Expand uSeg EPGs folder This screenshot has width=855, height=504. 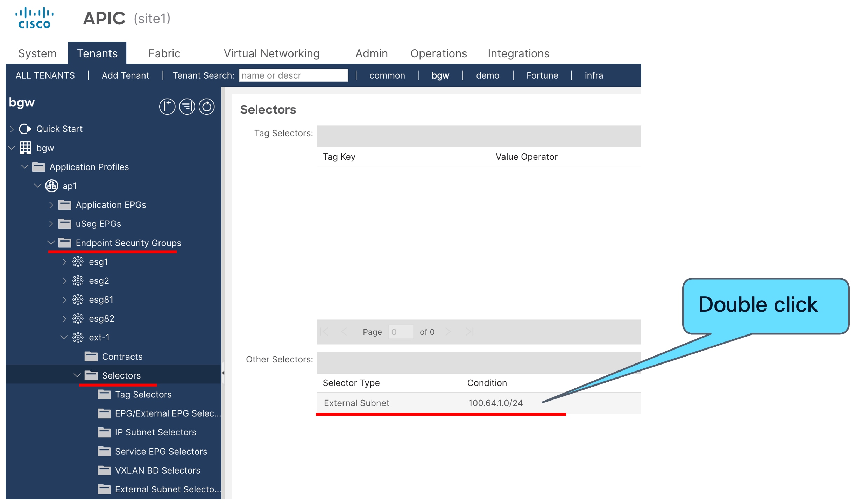51,224
